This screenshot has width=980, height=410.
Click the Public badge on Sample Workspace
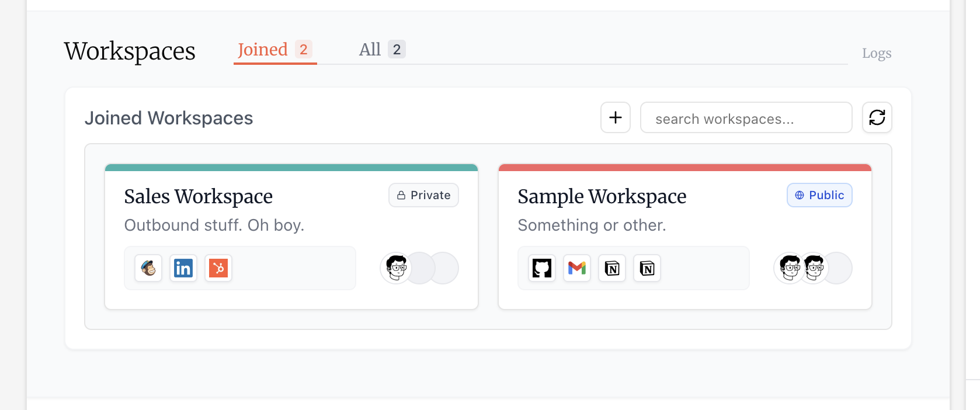(819, 196)
